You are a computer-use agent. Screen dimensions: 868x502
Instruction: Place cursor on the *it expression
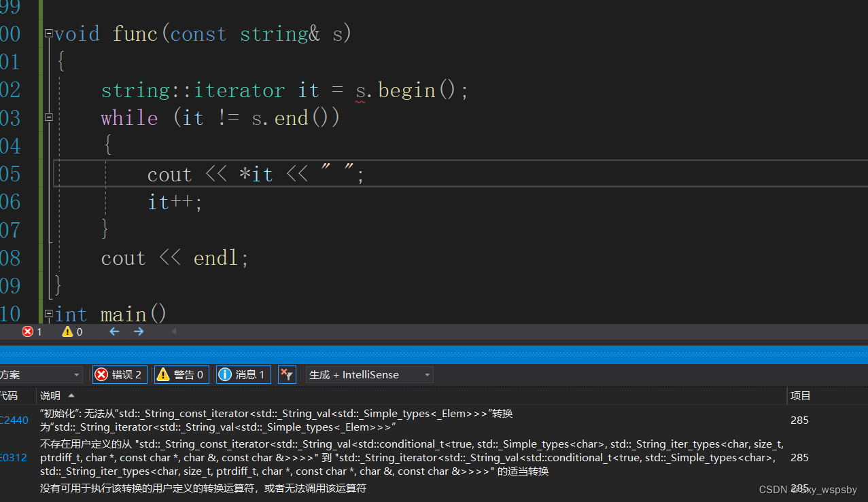pyautogui.click(x=256, y=175)
